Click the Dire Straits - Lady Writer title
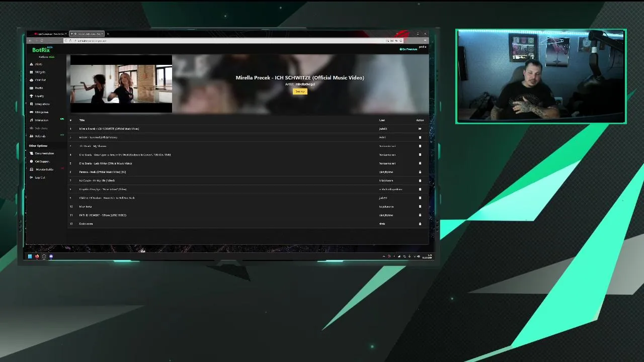This screenshot has height=362, width=644. coord(106,163)
